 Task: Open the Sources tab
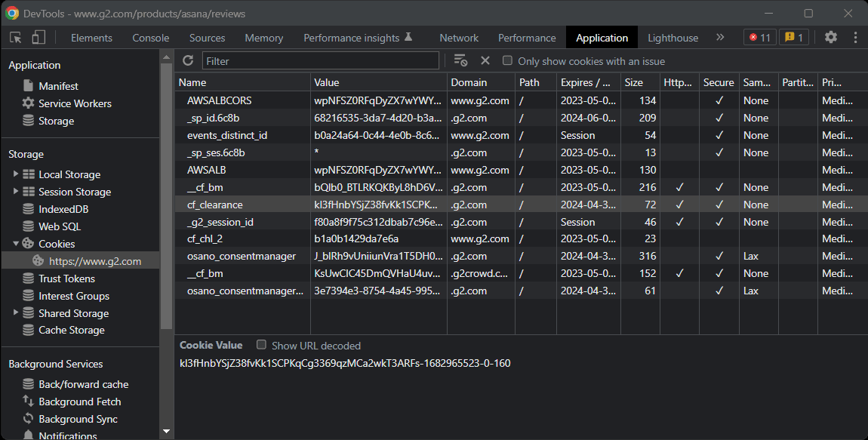coord(207,38)
